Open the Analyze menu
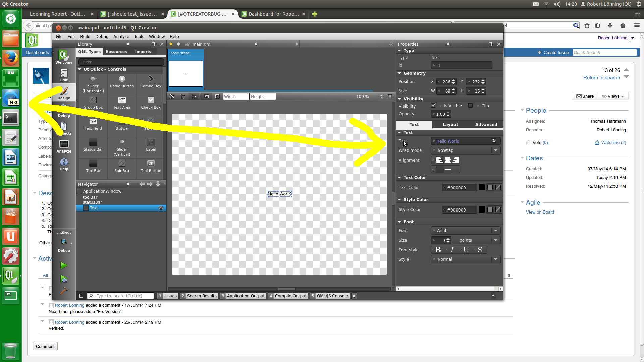The width and height of the screenshot is (644, 362). (x=121, y=36)
